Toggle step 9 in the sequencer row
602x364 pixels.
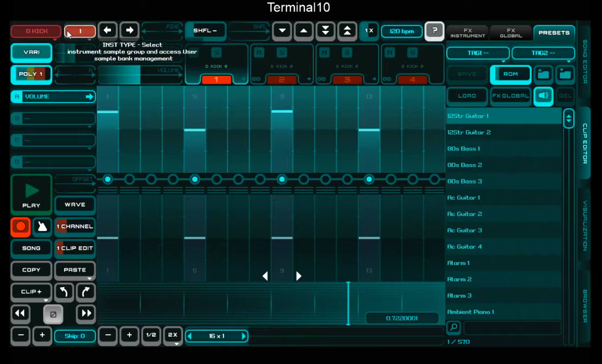[x=282, y=179]
